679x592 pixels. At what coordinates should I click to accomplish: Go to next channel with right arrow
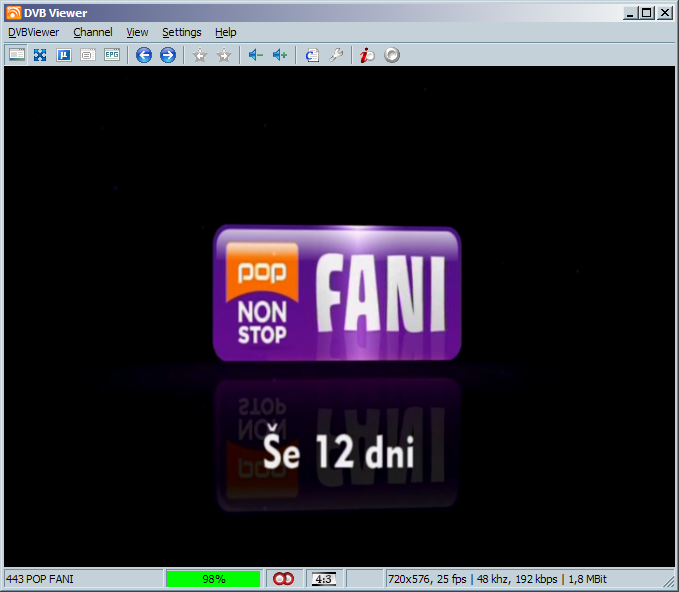tap(168, 55)
